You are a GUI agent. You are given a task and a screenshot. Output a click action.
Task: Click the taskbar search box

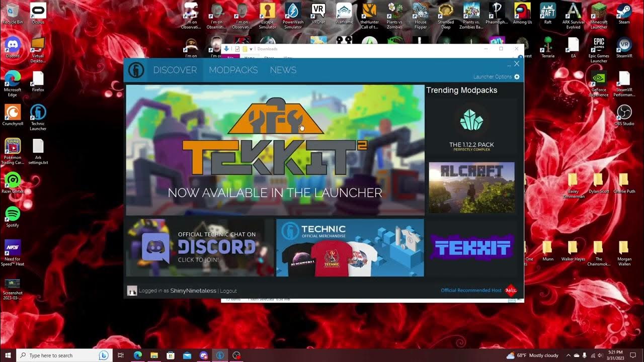[x=64, y=355]
